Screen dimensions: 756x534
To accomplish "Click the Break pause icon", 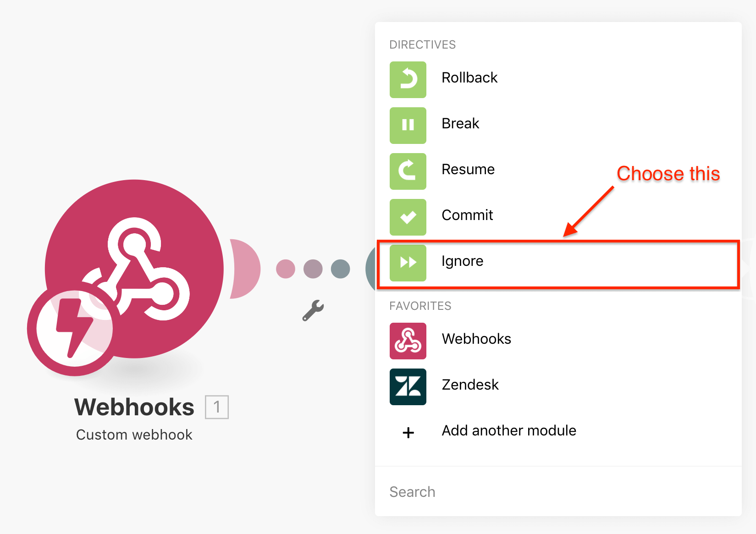I will (408, 126).
